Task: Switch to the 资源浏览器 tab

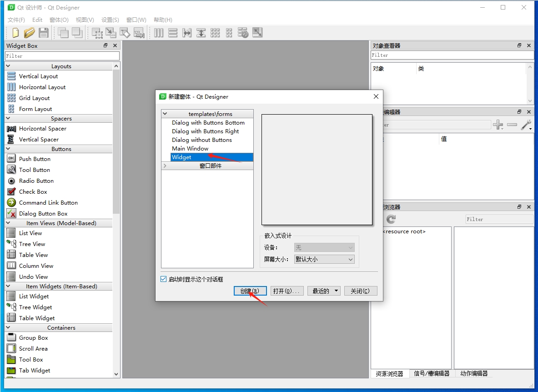Action: [x=389, y=373]
